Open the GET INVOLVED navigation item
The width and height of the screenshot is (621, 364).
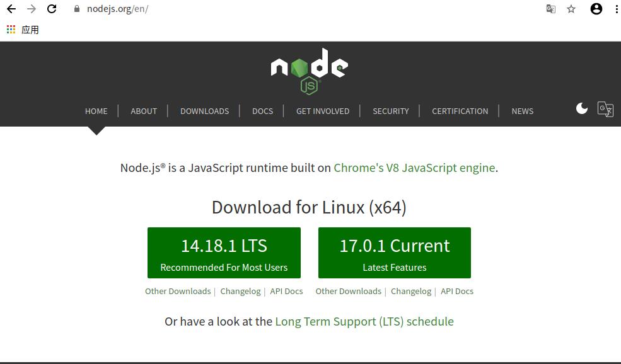[323, 111]
